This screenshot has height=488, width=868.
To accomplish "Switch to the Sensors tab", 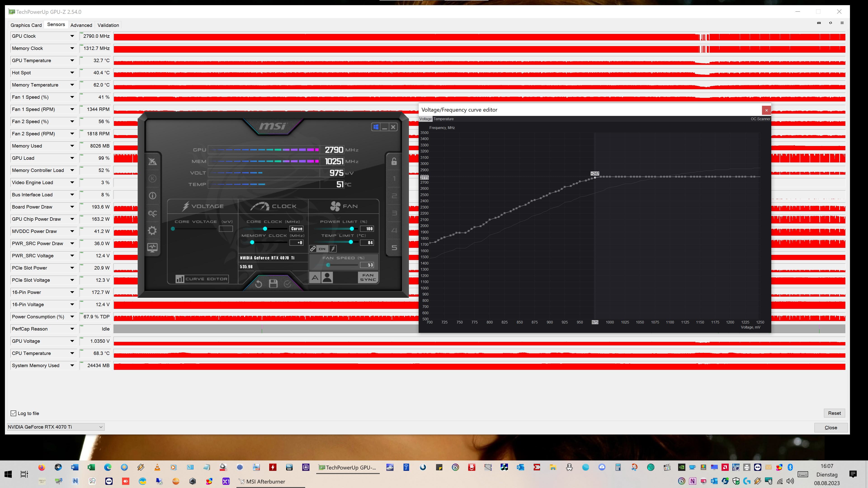I will pyautogui.click(x=56, y=25).
